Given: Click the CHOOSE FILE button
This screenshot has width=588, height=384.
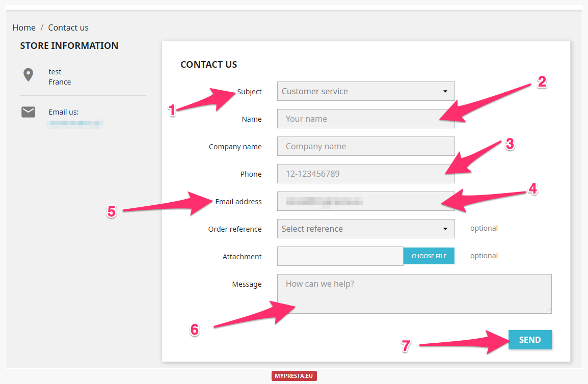Looking at the screenshot, I should [429, 256].
